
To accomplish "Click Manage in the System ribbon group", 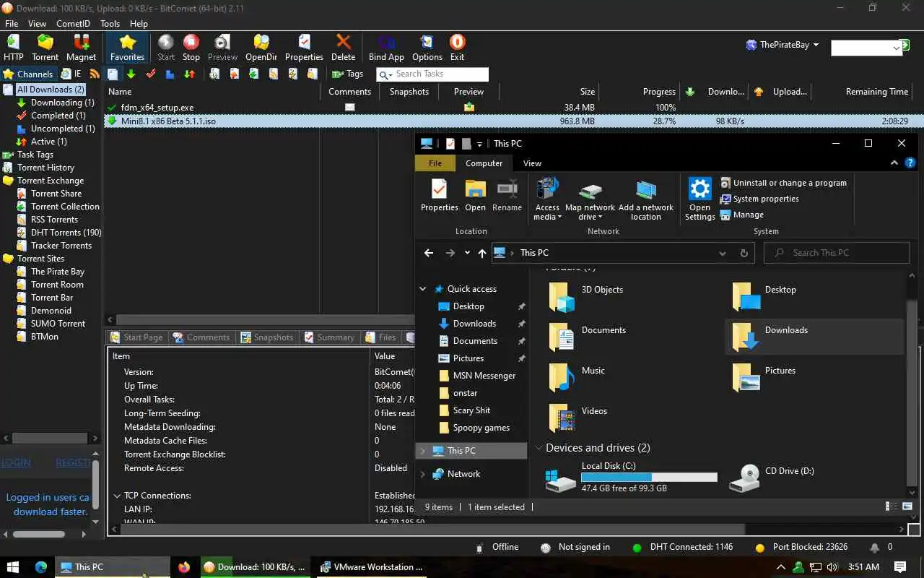I will click(x=741, y=215).
